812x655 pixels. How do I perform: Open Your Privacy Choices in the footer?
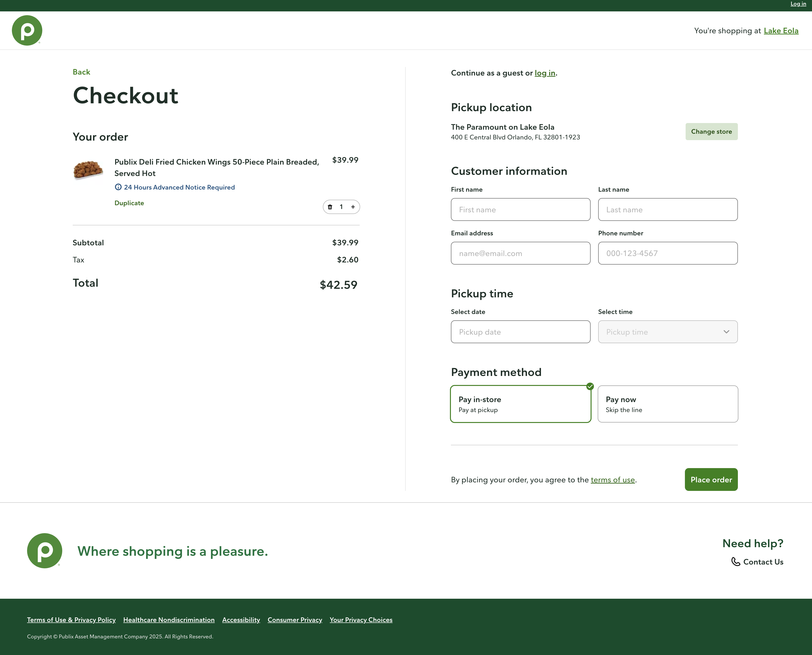(361, 620)
